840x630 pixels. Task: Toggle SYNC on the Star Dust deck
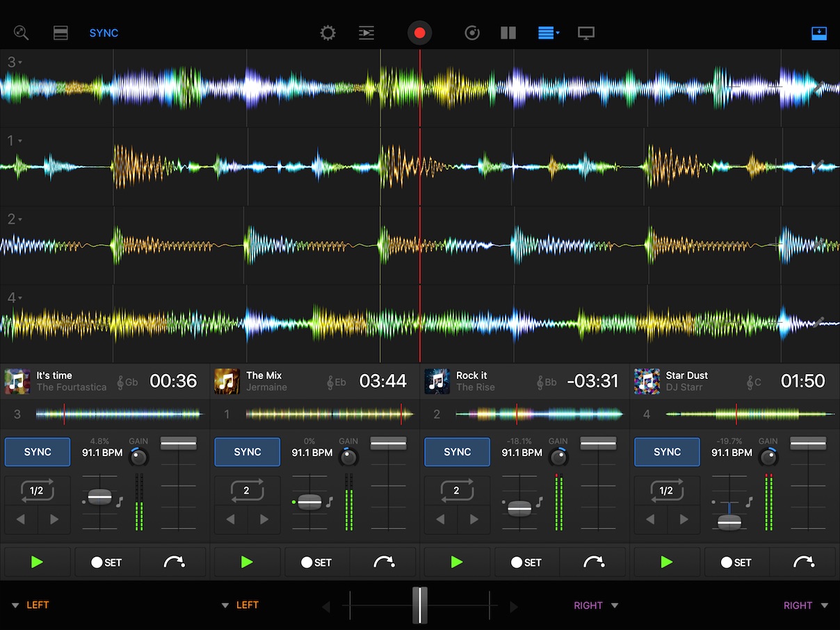pos(667,452)
